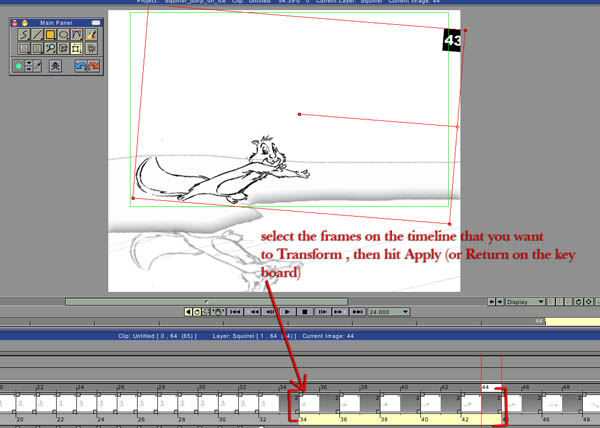Click 'Current Image: 44' in the status bar
This screenshot has height=428, width=600.
pyautogui.click(x=328, y=336)
